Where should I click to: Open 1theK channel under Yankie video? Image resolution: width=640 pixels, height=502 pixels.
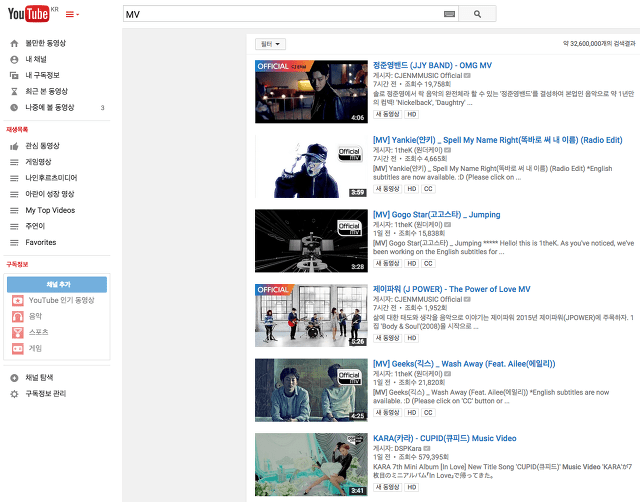[418, 150]
